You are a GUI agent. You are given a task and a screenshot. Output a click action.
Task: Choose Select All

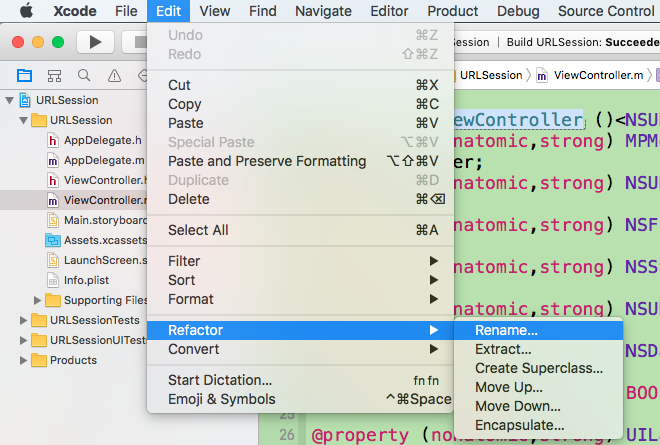coord(300,230)
